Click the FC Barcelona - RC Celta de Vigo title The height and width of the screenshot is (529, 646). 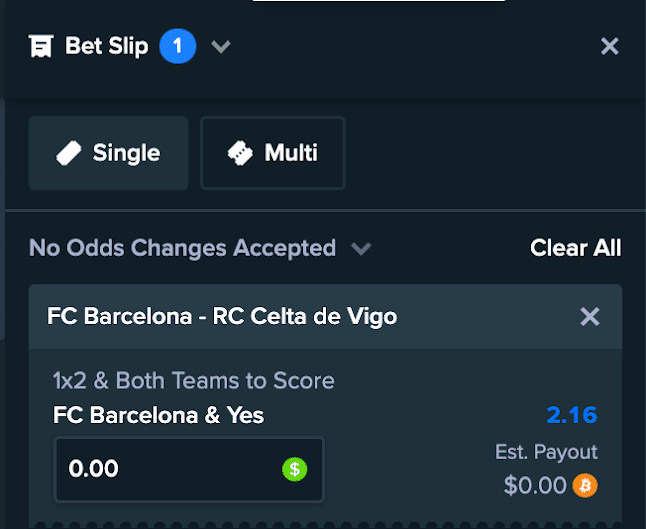[x=222, y=316]
